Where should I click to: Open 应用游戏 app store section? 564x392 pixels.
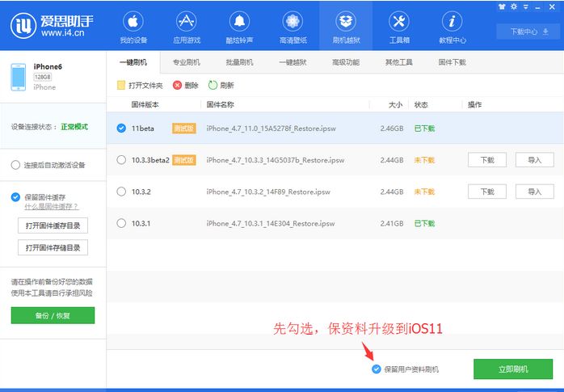pyautogui.click(x=187, y=27)
